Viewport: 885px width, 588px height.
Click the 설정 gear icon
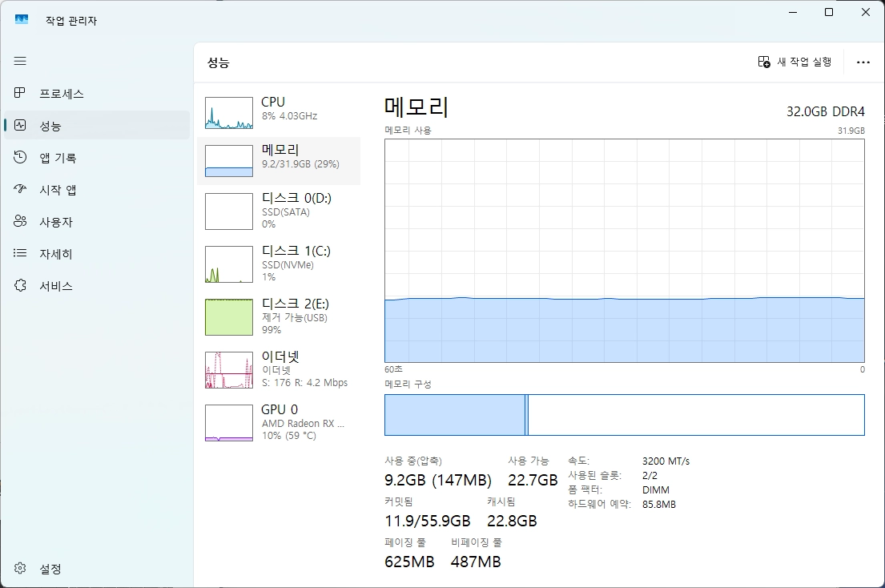pyautogui.click(x=20, y=568)
